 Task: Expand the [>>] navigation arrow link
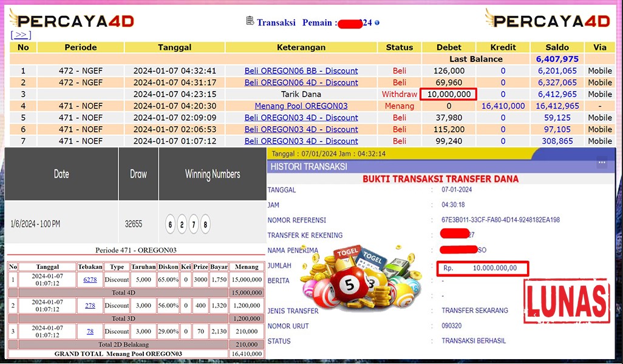pos(21,35)
